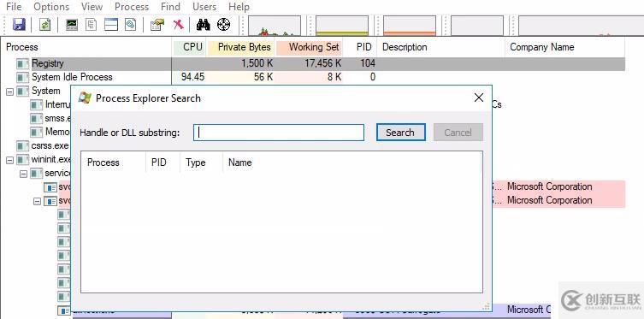Open the Find menu
This screenshot has width=644, height=319.
pyautogui.click(x=170, y=7)
